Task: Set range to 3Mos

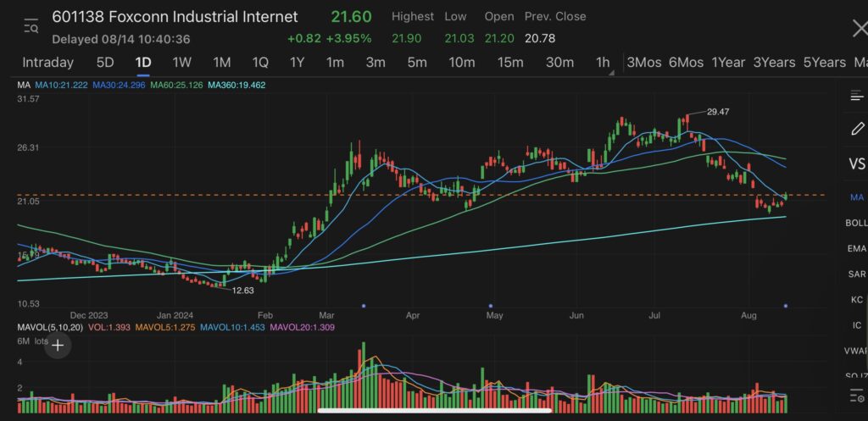Action: click(644, 63)
